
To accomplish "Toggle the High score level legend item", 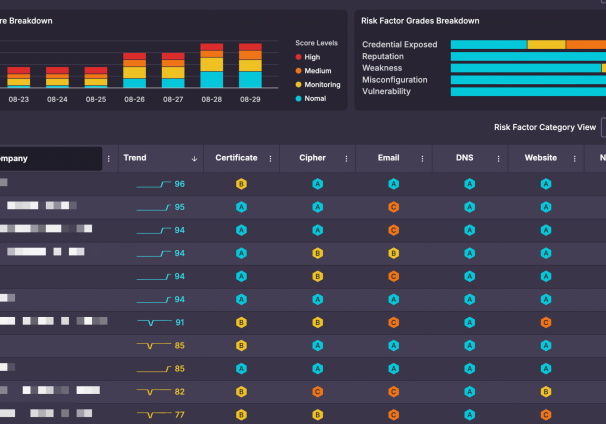I will point(308,57).
